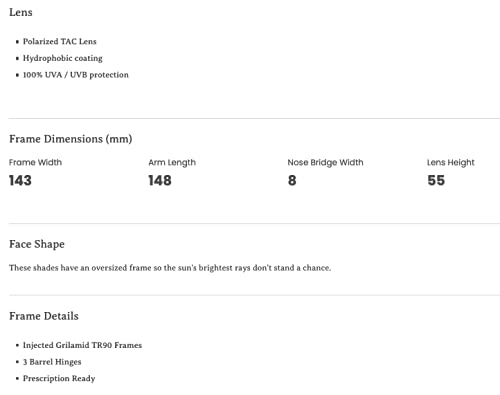This screenshot has height=395, width=500.
Task: Select the Frame Width label
Action: [x=35, y=162]
